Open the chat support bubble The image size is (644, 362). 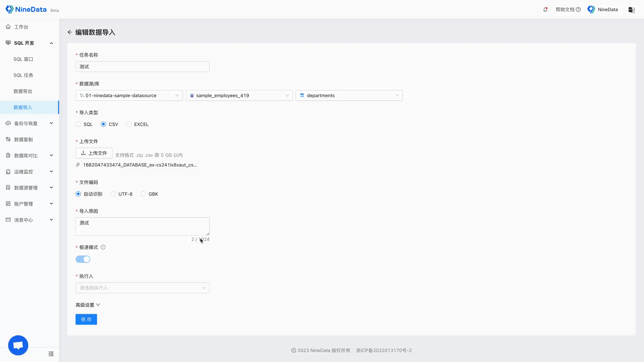click(18, 345)
